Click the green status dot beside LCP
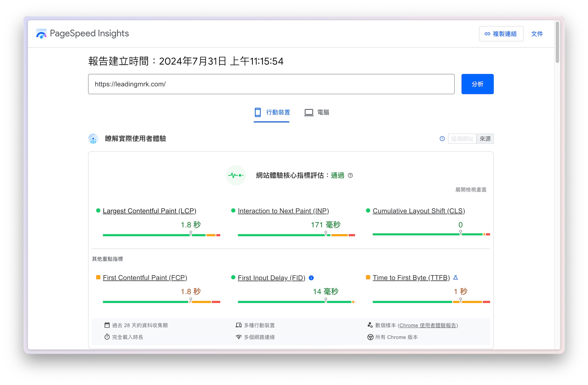 98,211
